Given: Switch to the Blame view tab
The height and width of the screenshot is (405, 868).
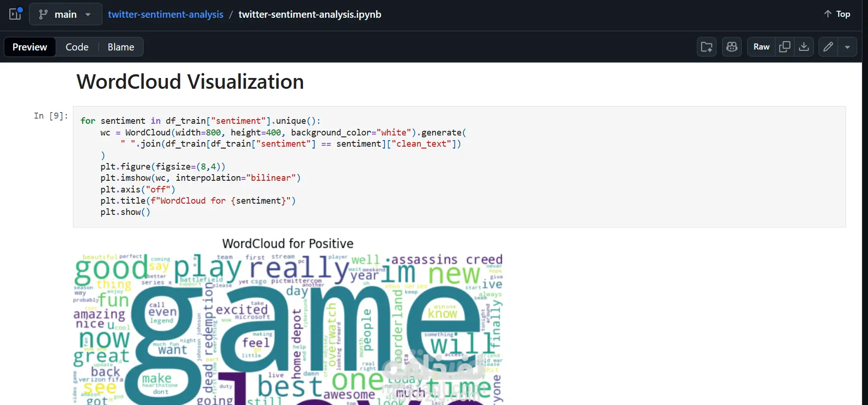Looking at the screenshot, I should click(x=121, y=47).
